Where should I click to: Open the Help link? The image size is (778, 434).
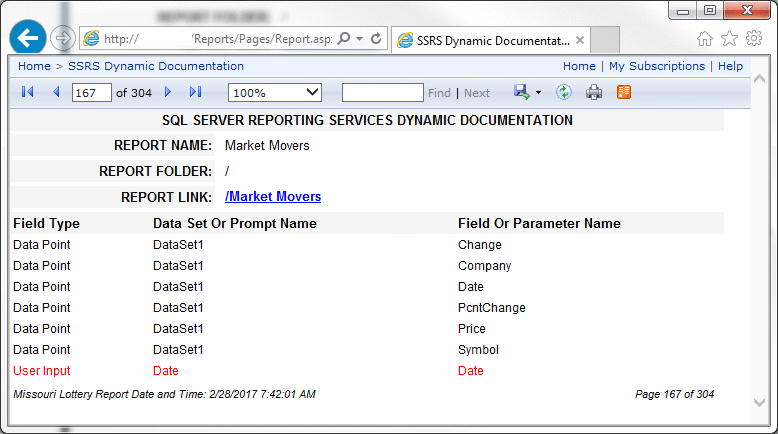coord(730,66)
